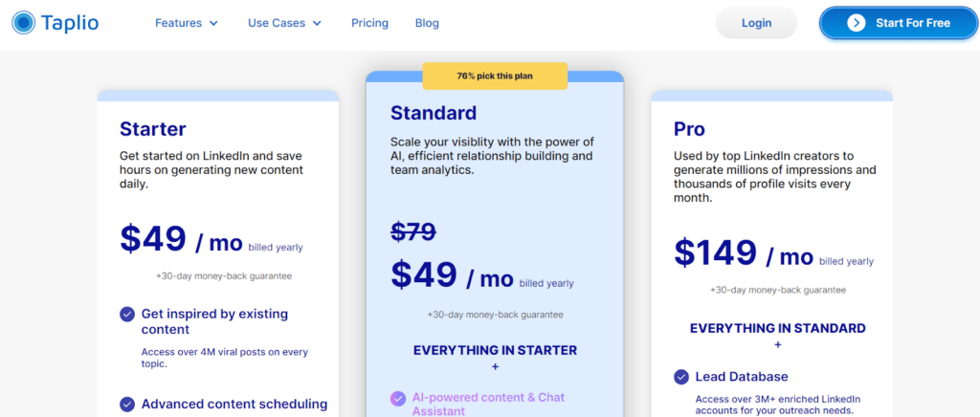The image size is (980, 417).
Task: Click the arrow icon in Start For Free
Action: (857, 23)
